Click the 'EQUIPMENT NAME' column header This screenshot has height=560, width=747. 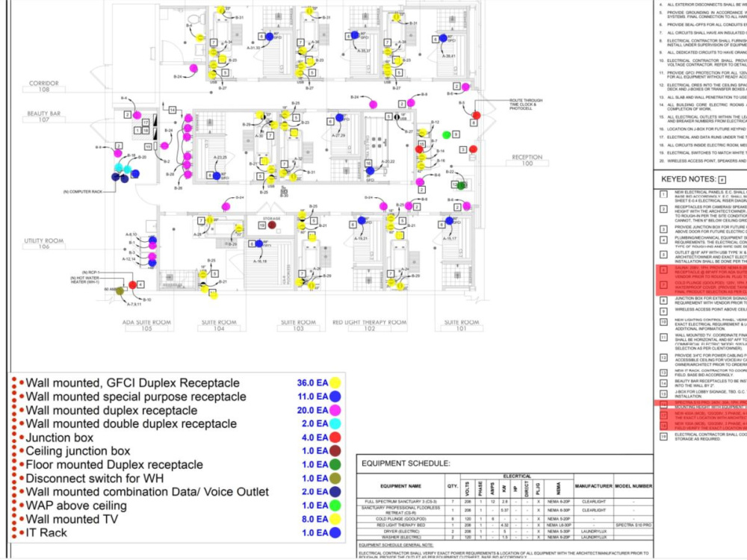pyautogui.click(x=400, y=486)
